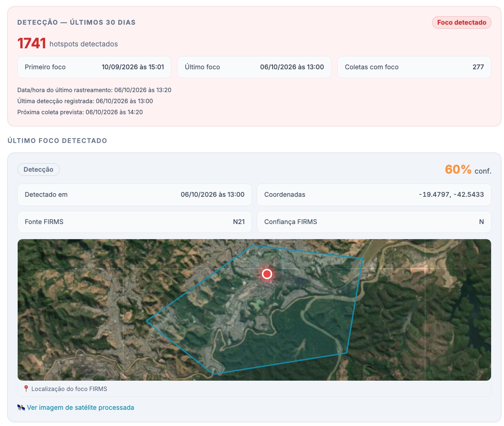Click the 'Última detecção registrada' line
Image resolution: width=504 pixels, height=426 pixels.
(85, 101)
